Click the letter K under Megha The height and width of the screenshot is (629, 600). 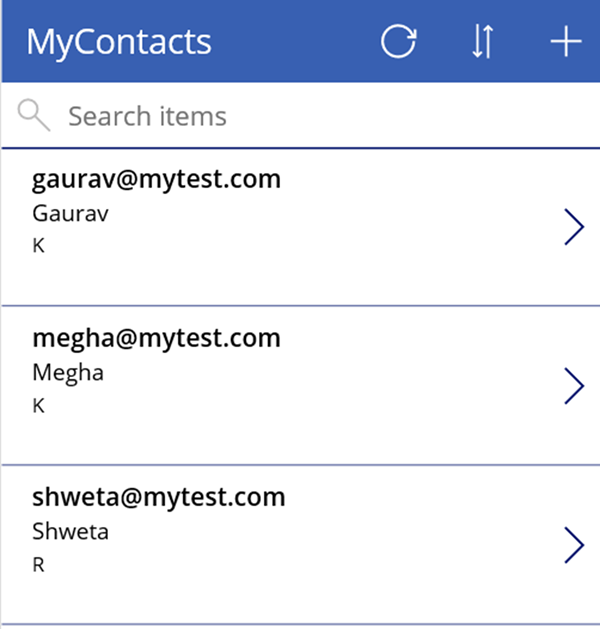(x=39, y=406)
